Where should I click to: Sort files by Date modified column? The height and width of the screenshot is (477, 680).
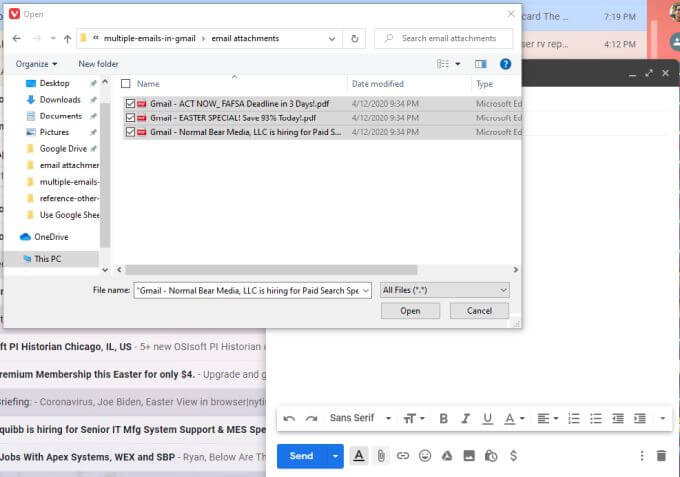(x=378, y=84)
